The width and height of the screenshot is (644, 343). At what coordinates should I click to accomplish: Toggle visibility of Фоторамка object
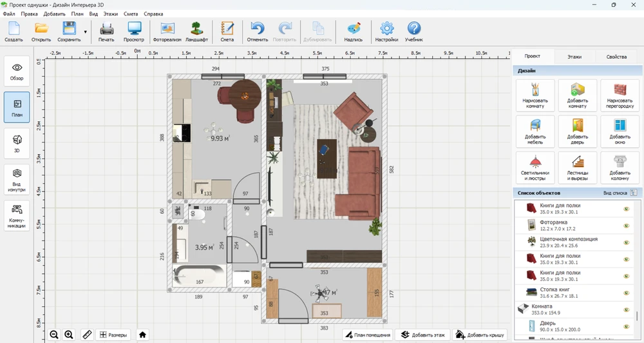tap(625, 226)
